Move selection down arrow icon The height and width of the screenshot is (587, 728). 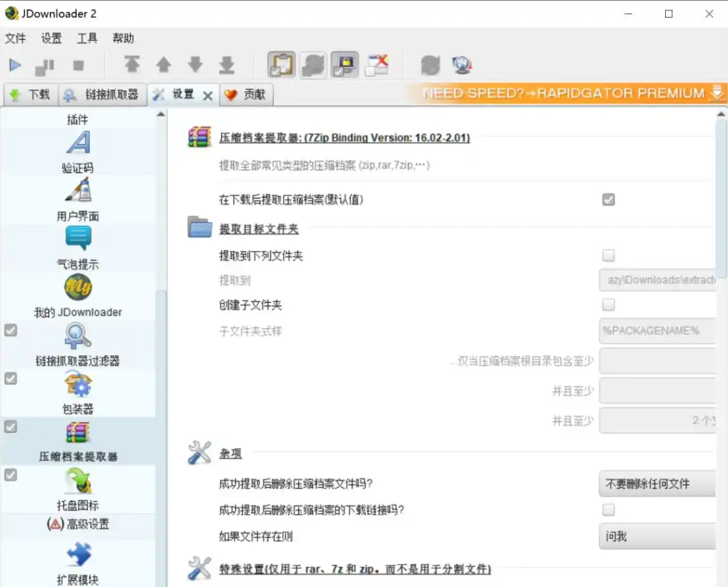click(195, 64)
